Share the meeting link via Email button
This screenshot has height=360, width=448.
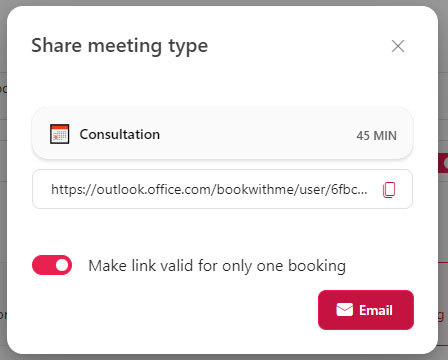pos(366,310)
